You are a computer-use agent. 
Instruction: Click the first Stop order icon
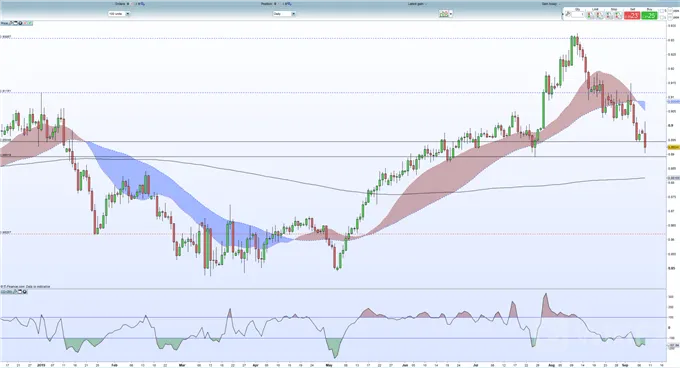click(x=608, y=15)
